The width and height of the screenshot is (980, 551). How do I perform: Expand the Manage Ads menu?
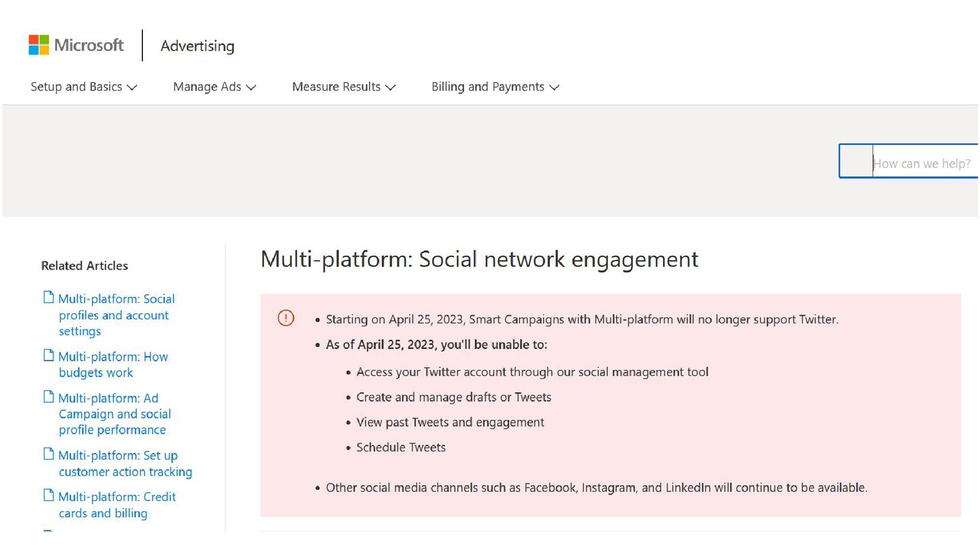[214, 87]
